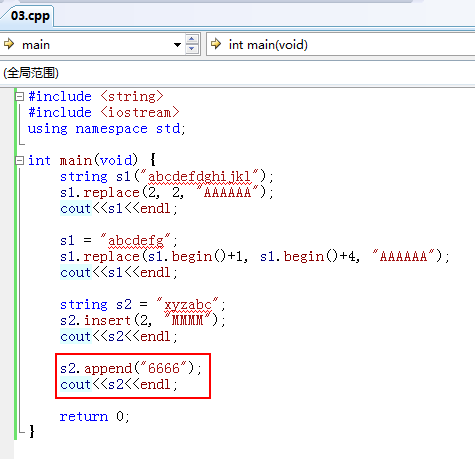475x459 pixels.
Task: Click the cout<<s2<<endl after s2.append
Action: [119, 385]
